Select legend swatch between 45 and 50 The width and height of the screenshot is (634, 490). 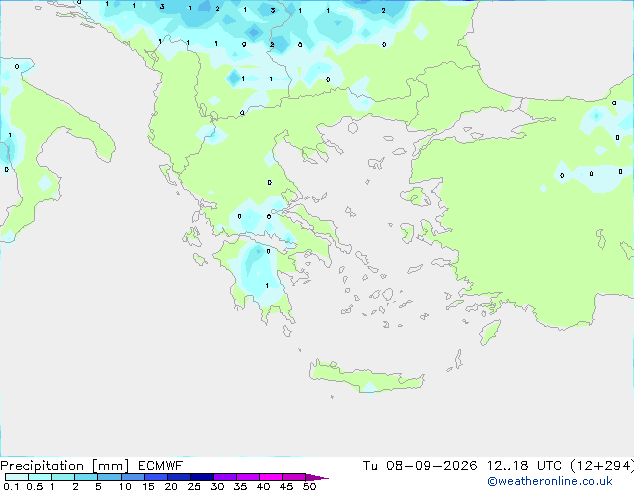pos(294,477)
